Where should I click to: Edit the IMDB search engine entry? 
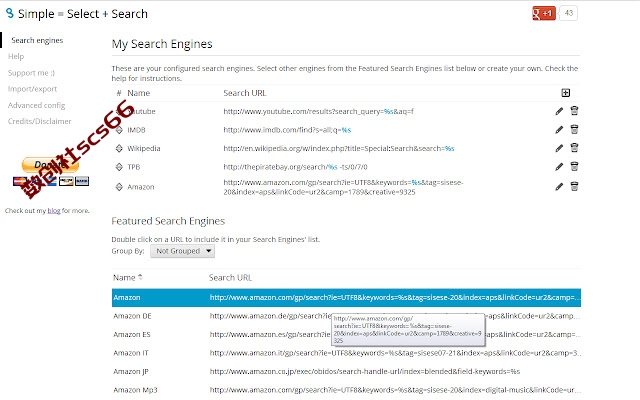pyautogui.click(x=559, y=130)
